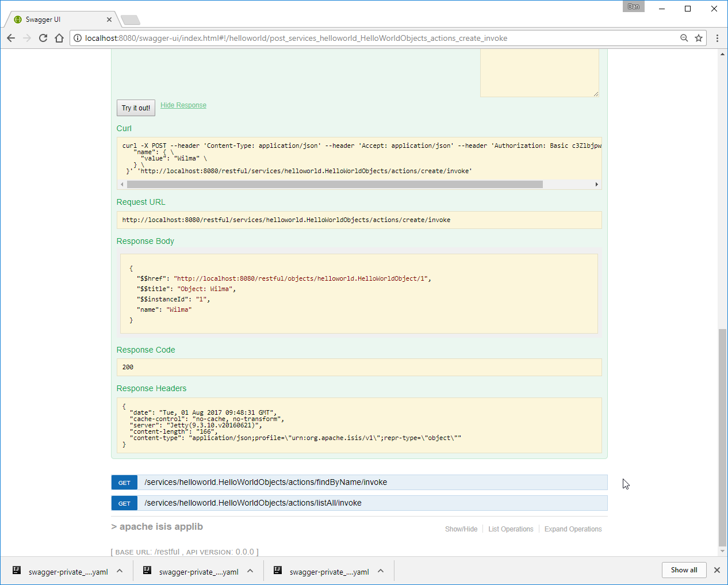
Task: Click the Curl box horizontal scrollbar
Action: pos(335,185)
